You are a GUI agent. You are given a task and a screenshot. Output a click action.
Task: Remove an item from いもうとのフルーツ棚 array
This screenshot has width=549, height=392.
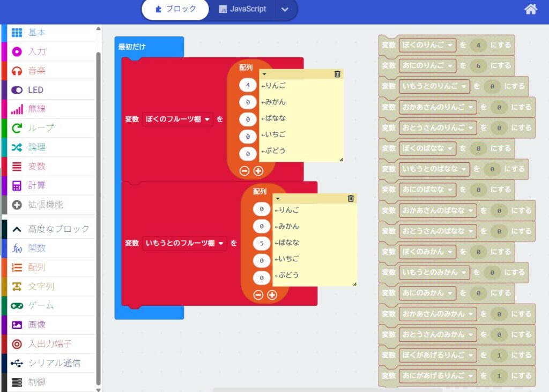point(258,295)
